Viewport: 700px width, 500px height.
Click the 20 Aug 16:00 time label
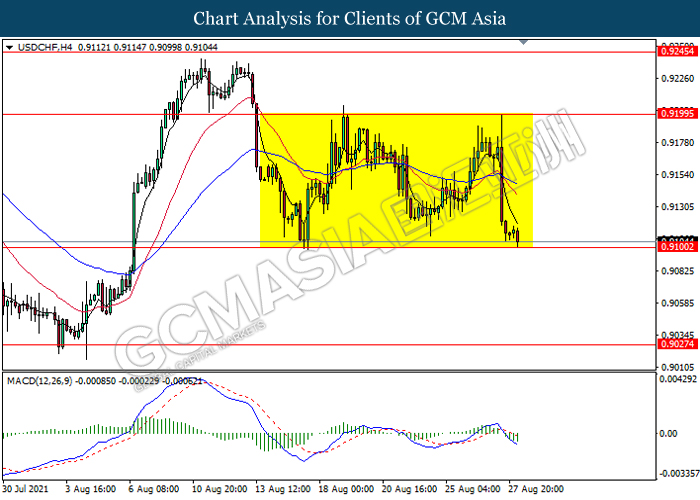click(410, 489)
